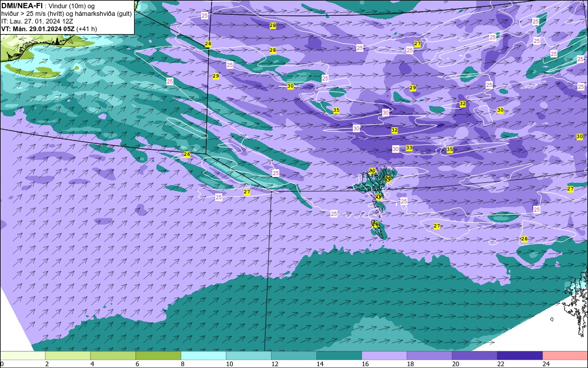
Task: Click the "VT: Mán. 29.01.2024 05Z" valid time
Action: click(38, 29)
